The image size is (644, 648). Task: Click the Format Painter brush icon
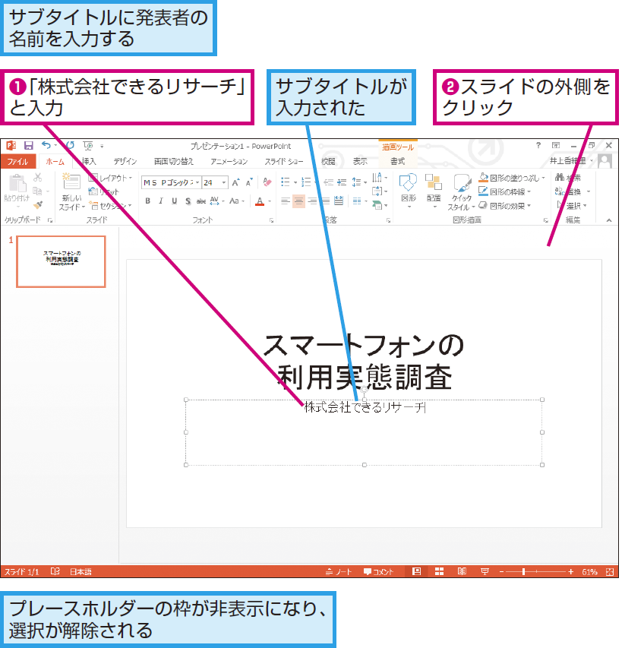click(38, 204)
